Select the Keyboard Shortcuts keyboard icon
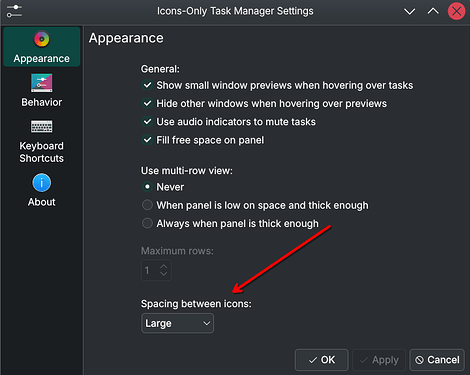470x375 pixels. point(42,127)
